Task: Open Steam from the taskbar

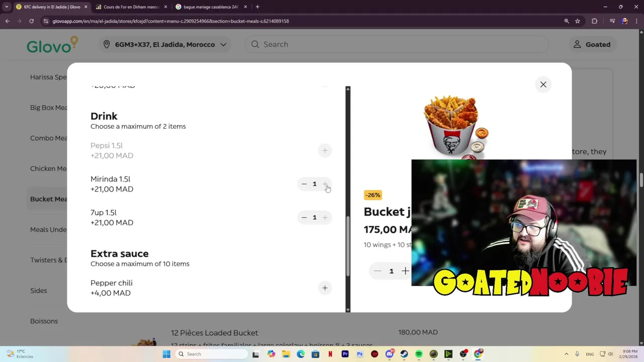Action: tap(404, 354)
